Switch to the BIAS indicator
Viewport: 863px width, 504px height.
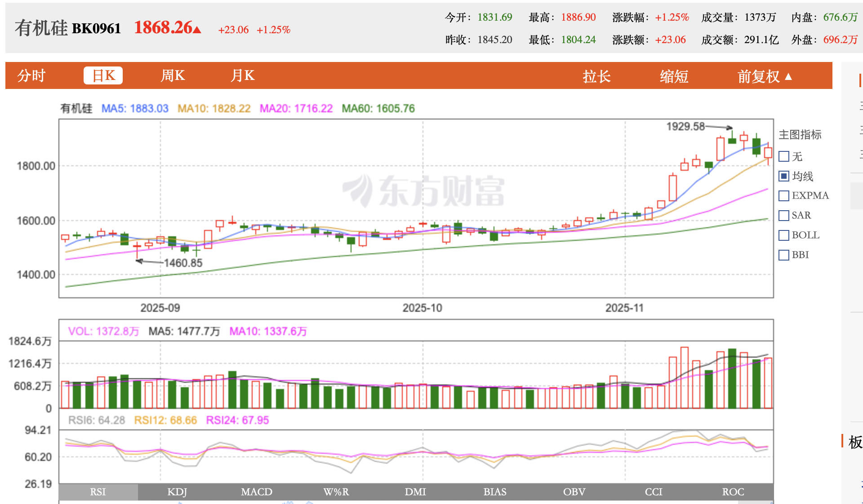494,492
